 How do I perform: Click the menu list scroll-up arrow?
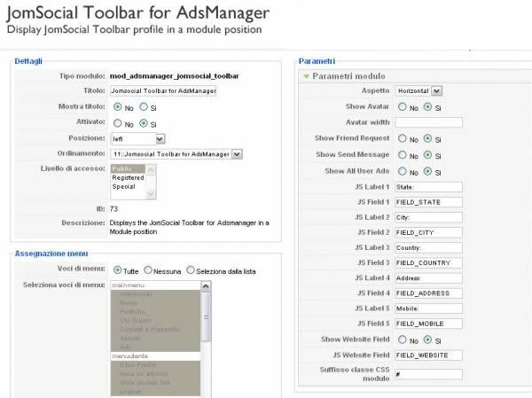click(206, 286)
